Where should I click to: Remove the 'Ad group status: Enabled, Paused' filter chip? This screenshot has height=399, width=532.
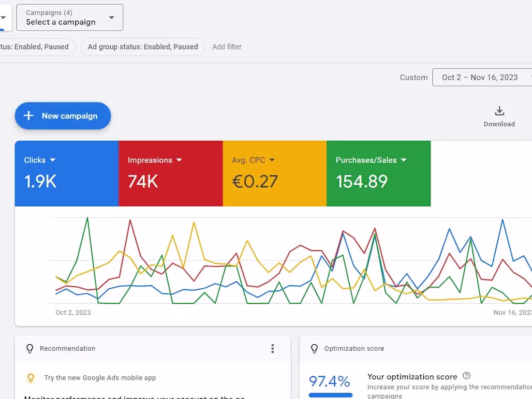[x=143, y=47]
